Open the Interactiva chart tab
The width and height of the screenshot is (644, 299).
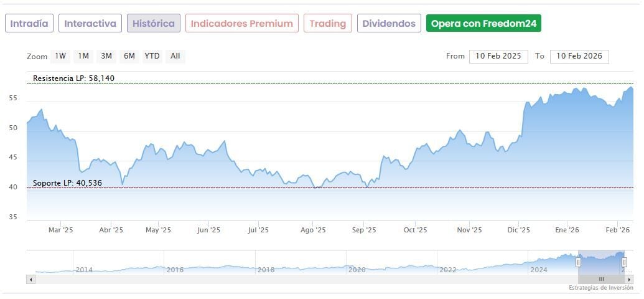point(90,24)
